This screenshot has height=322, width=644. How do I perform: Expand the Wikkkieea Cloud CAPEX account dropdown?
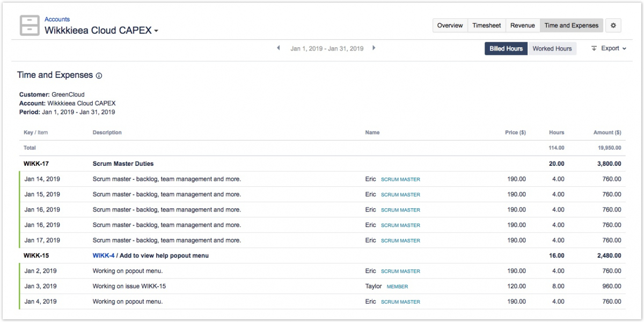tap(156, 31)
